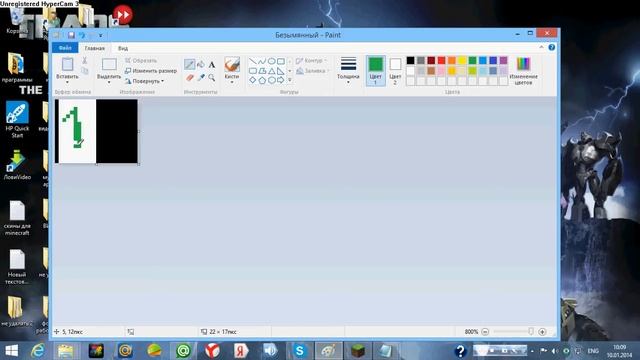This screenshot has height=360, width=640.
Task: Select the Fill with color bucket tool
Action: 201,64
